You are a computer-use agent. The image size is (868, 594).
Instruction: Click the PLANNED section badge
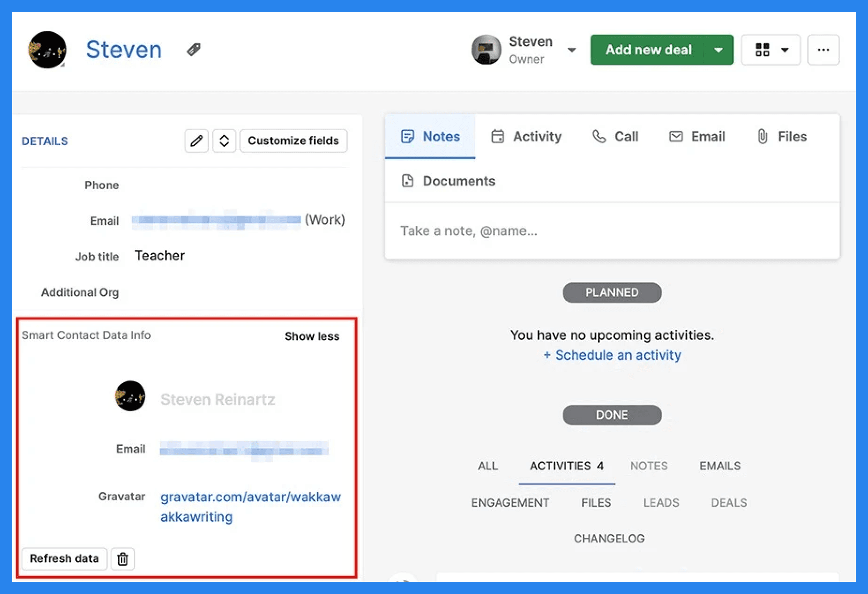612,292
